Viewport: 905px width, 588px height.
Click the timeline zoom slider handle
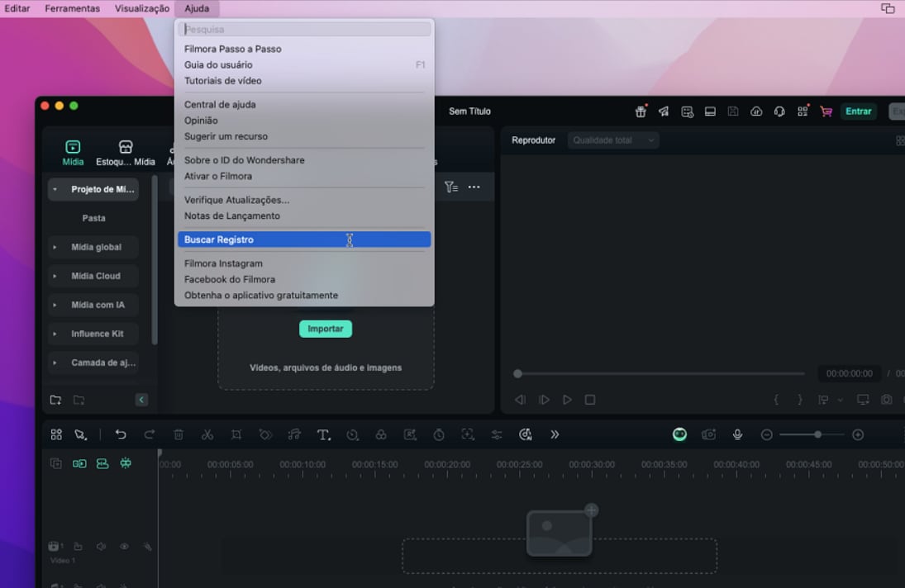click(x=818, y=434)
